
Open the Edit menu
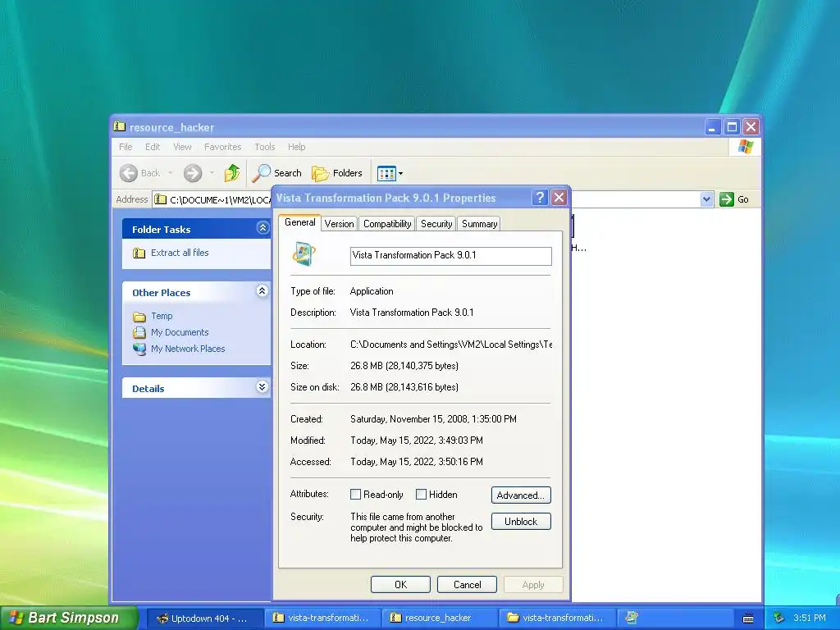[153, 147]
